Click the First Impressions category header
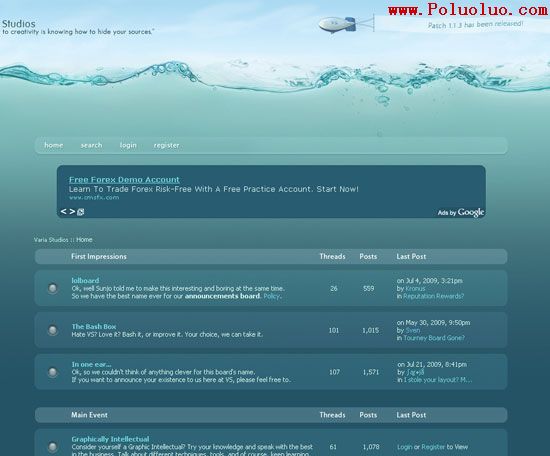Image resolution: width=550 pixels, height=456 pixels. coord(99,256)
